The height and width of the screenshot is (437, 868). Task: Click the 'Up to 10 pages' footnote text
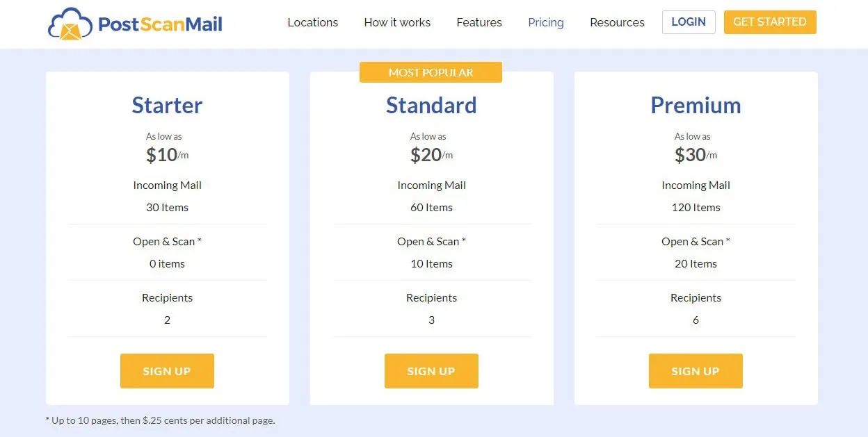point(160,420)
